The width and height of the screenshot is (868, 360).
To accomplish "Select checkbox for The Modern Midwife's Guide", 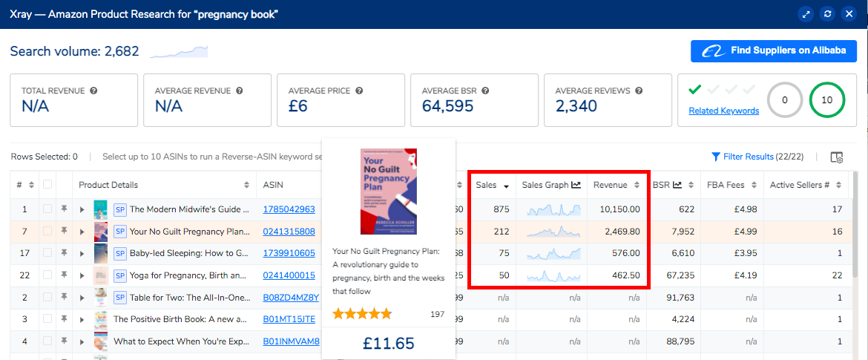I will coord(47,209).
